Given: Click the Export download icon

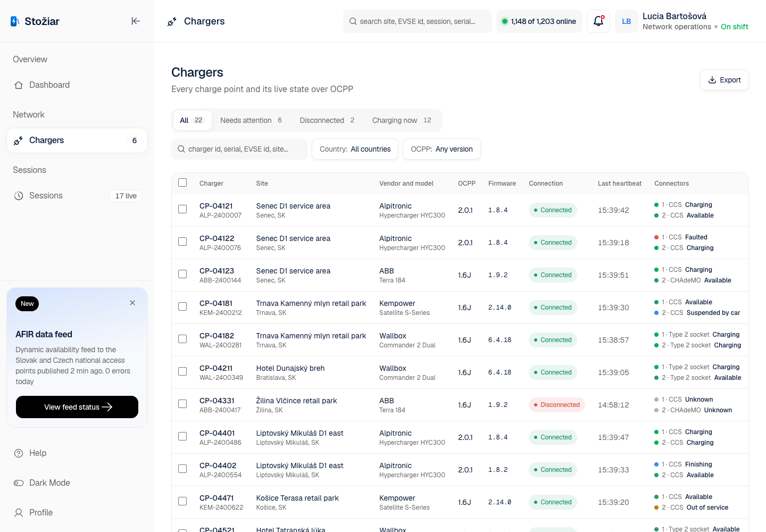Looking at the screenshot, I should coord(712,80).
